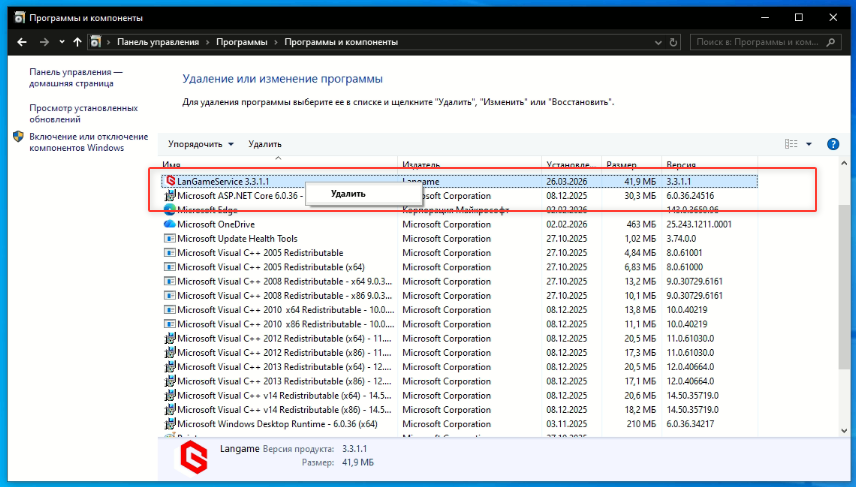Screen dimensions: 856x487
Task: Click version 3.74.0.0 cell
Action: pos(681,239)
